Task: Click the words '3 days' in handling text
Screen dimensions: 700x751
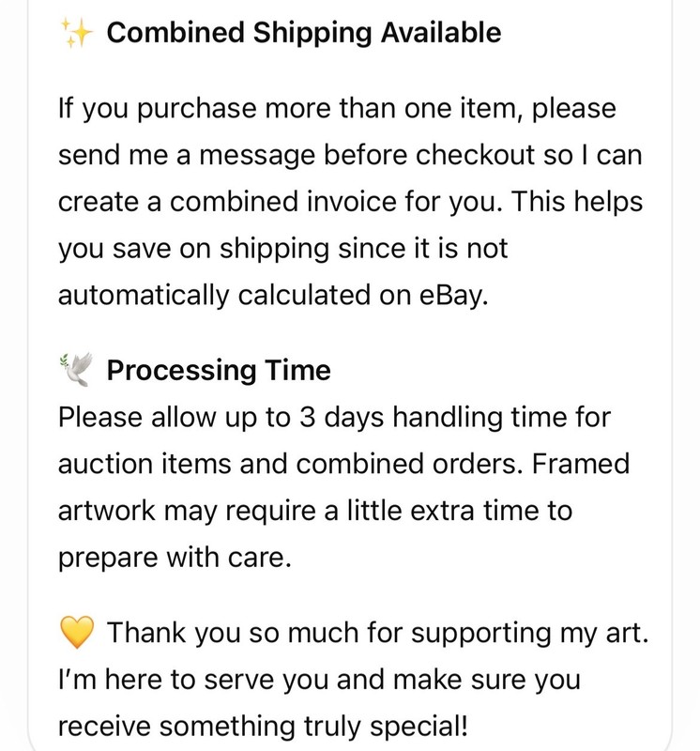Action: [342, 418]
